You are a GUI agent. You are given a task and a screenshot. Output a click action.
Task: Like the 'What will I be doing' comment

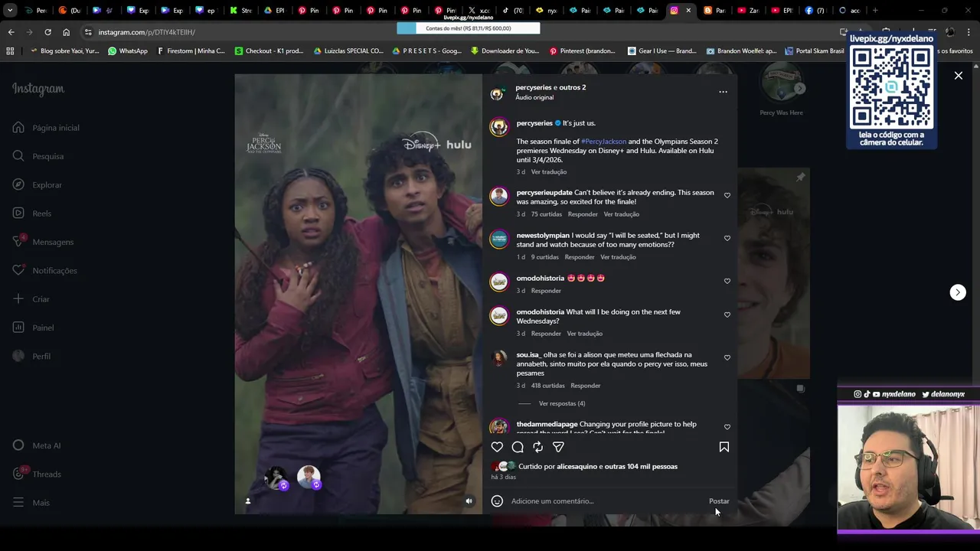[727, 315]
